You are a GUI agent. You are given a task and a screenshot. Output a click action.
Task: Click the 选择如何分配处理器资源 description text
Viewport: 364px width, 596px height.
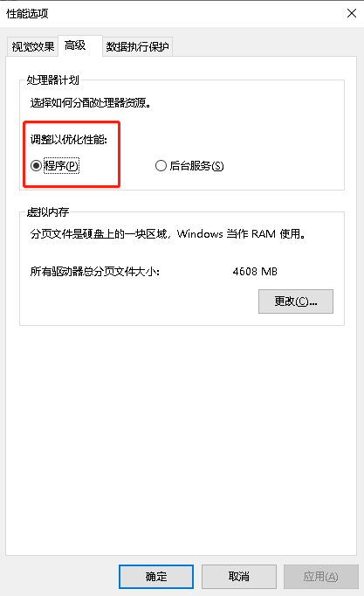pos(91,102)
